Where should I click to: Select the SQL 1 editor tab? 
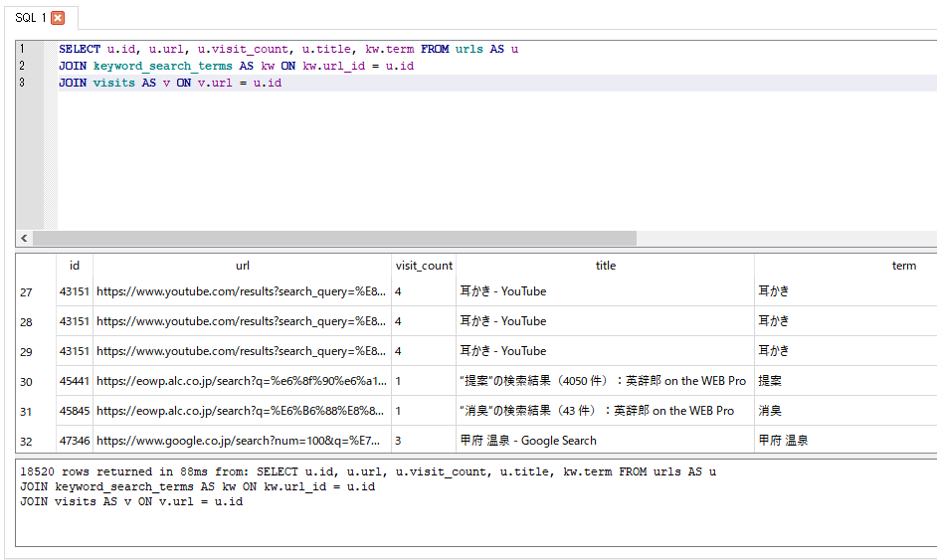tap(30, 18)
